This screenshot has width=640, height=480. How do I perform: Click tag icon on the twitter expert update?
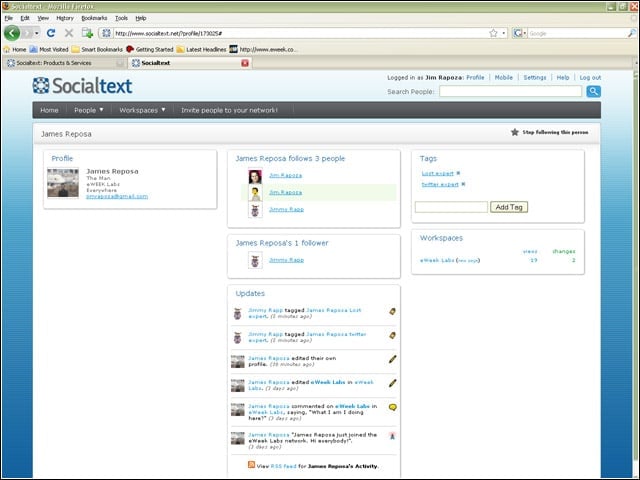392,336
